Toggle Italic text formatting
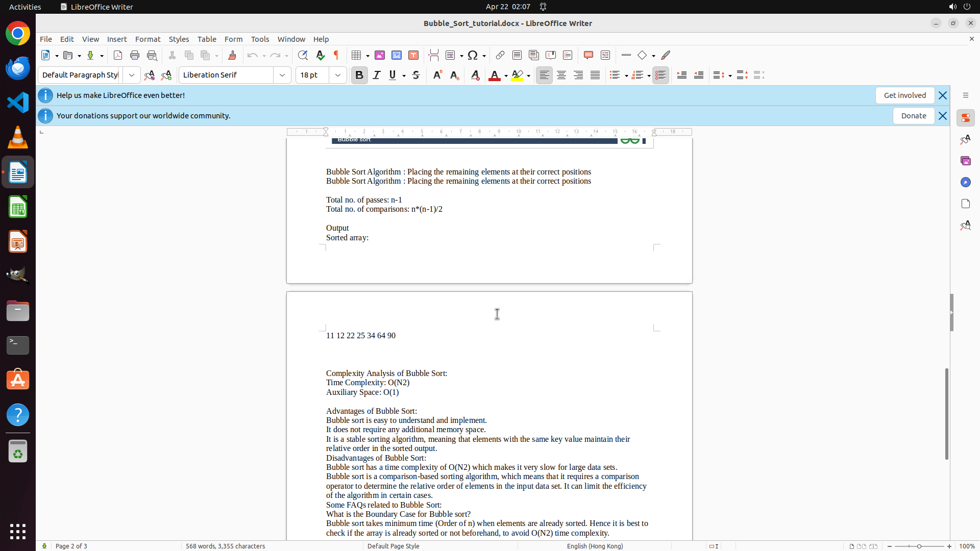Viewport: 980px width, 551px height. (x=377, y=75)
